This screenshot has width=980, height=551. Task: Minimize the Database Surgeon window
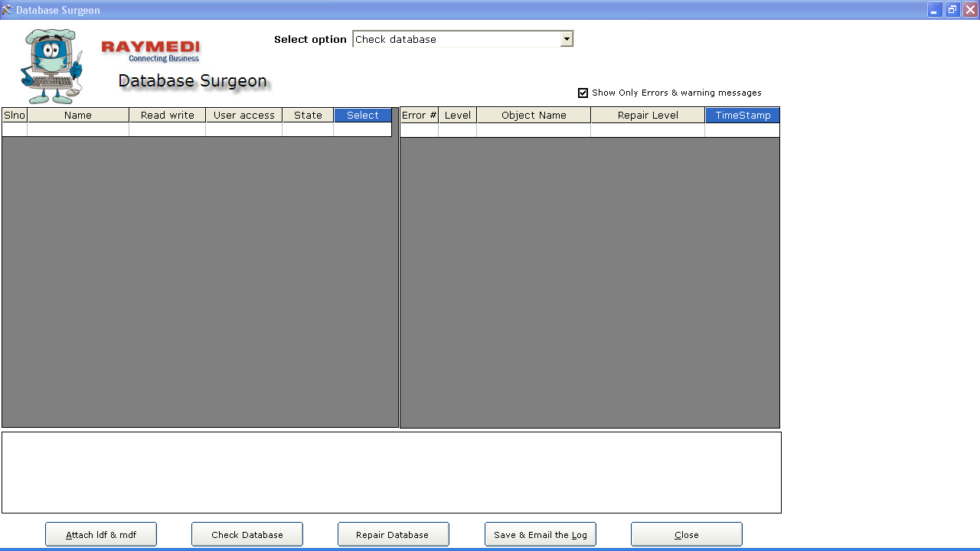[935, 10]
